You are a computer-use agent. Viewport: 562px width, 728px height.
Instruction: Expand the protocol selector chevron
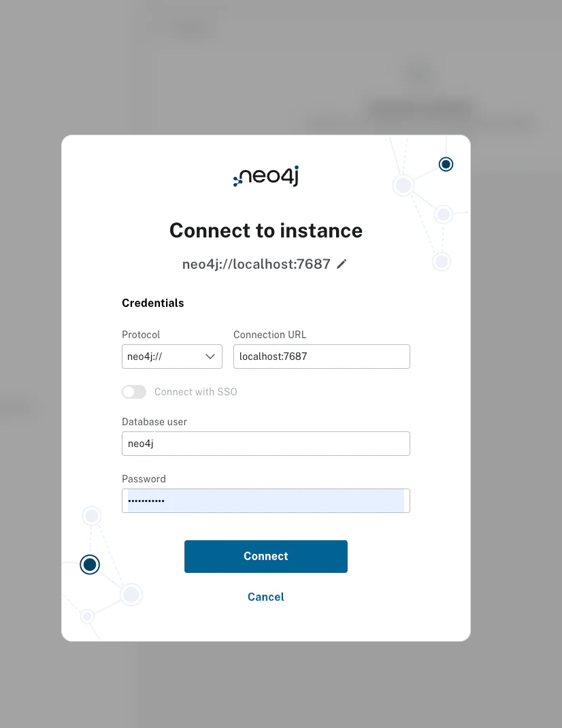tap(210, 356)
